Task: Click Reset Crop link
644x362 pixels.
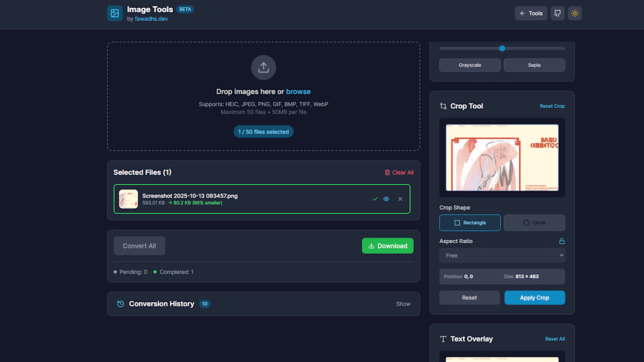Action: click(552, 106)
